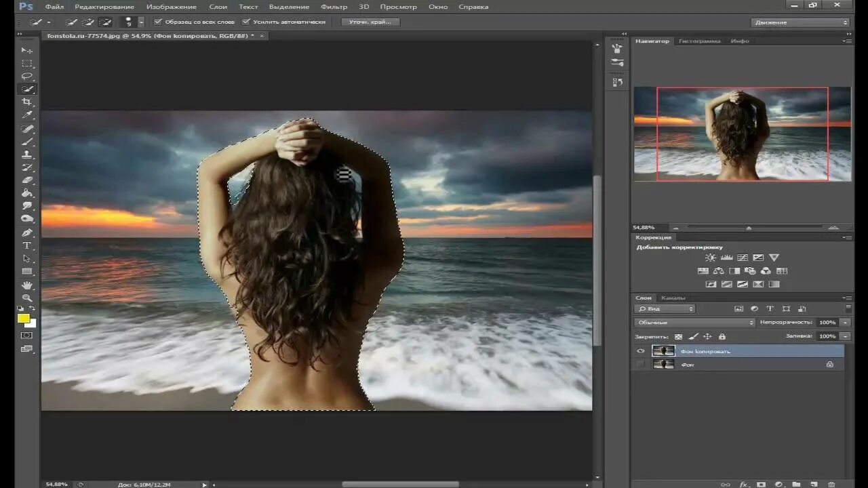Select the Lasso tool

tap(27, 76)
